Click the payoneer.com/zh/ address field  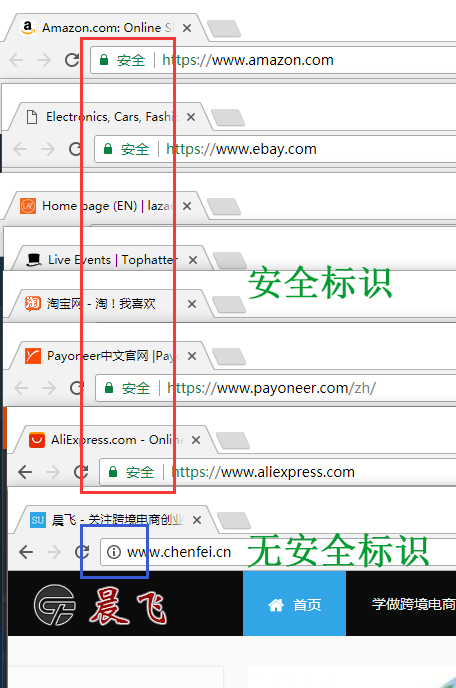tap(276, 388)
